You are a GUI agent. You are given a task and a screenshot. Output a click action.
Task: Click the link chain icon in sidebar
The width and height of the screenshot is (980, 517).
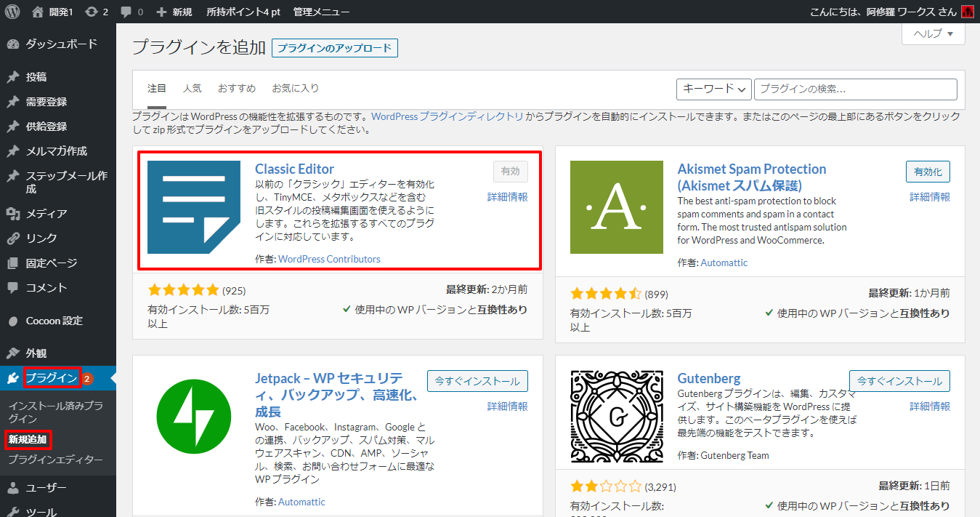(x=12, y=239)
